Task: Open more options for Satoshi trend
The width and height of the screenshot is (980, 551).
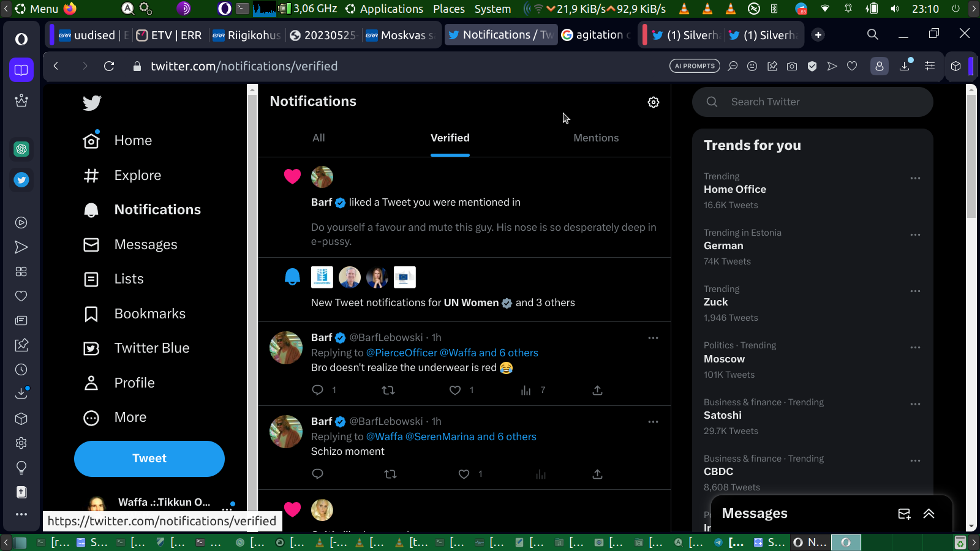Action: [915, 404]
